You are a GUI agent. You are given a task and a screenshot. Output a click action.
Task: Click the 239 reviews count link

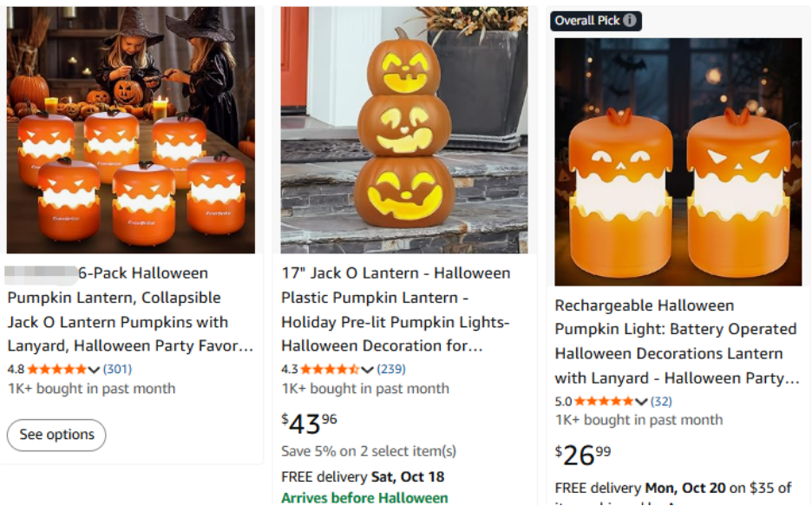(391, 370)
